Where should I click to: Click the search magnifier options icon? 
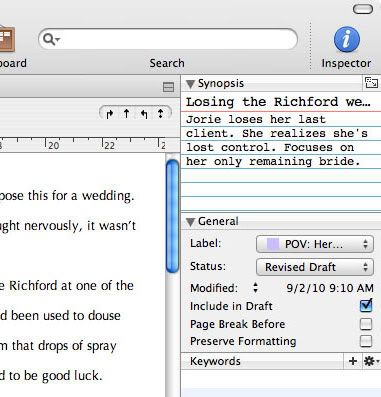coord(51,39)
